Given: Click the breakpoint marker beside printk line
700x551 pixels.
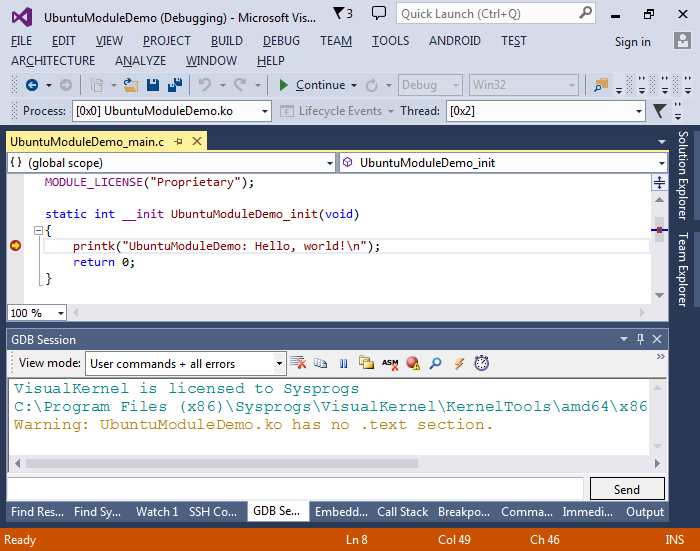Looking at the screenshot, I should 16,246.
